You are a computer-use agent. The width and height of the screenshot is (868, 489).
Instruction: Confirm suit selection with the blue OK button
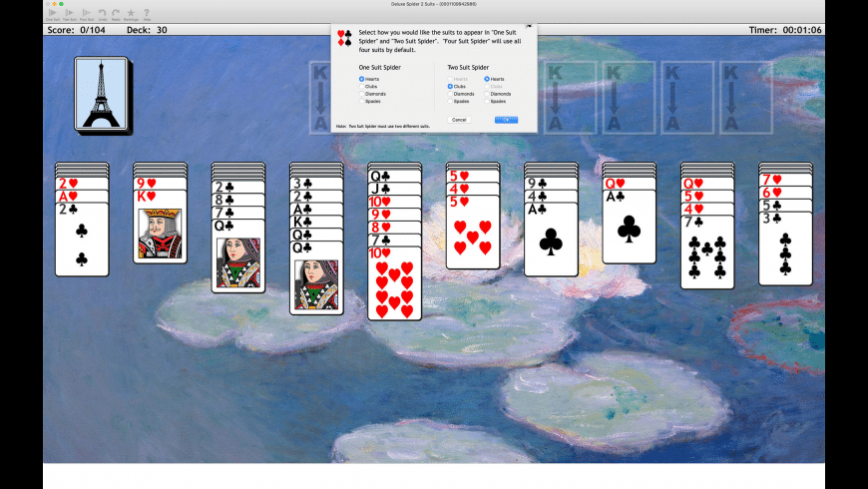(x=506, y=120)
